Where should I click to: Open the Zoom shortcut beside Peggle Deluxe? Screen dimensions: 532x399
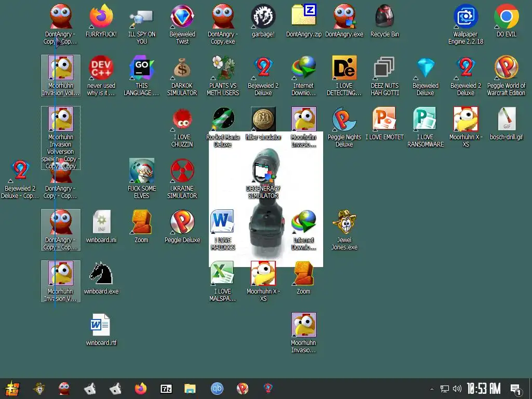[141, 227]
